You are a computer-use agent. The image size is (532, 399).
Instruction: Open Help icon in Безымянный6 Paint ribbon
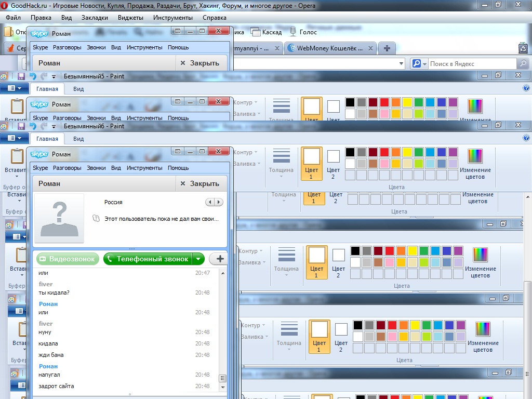click(x=526, y=138)
